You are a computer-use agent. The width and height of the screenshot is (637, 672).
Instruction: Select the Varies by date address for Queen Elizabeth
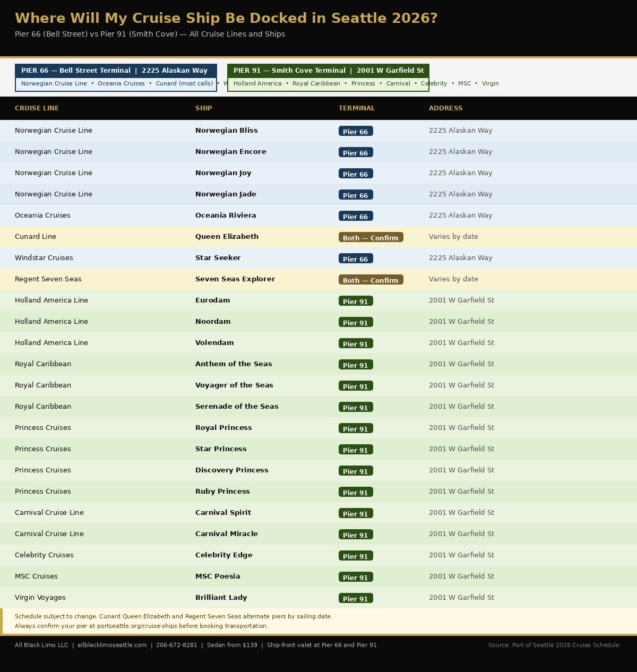click(453, 237)
